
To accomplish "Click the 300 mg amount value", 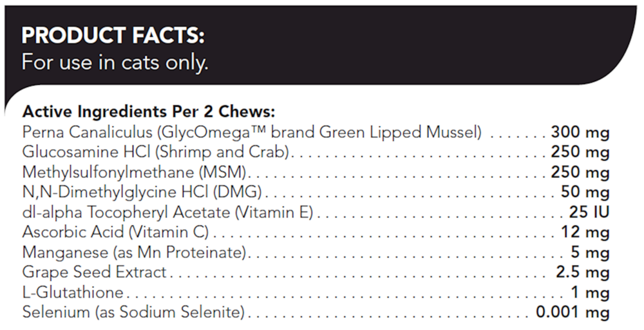I will pos(580,133).
